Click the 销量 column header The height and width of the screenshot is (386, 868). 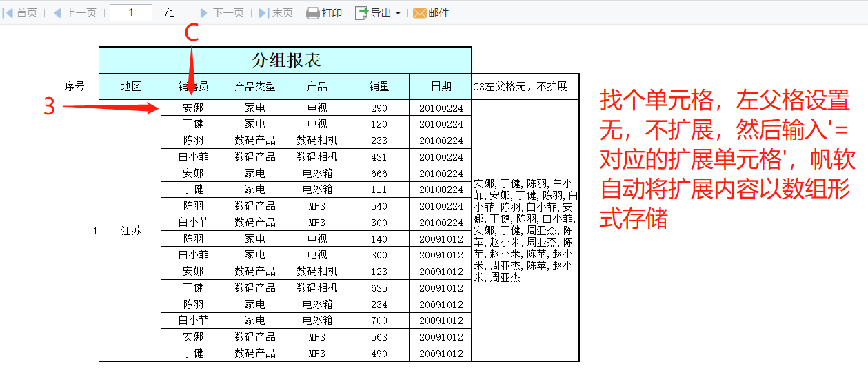pyautogui.click(x=379, y=86)
